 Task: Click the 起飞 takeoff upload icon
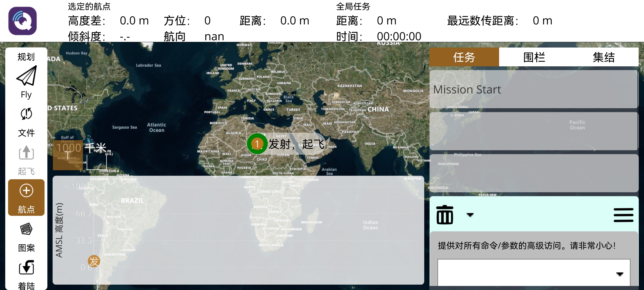26,152
